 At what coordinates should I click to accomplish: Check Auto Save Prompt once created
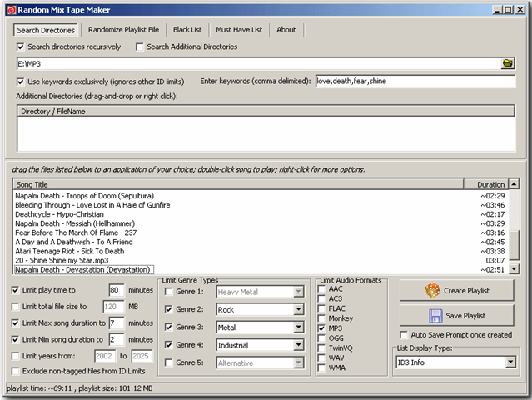point(404,334)
